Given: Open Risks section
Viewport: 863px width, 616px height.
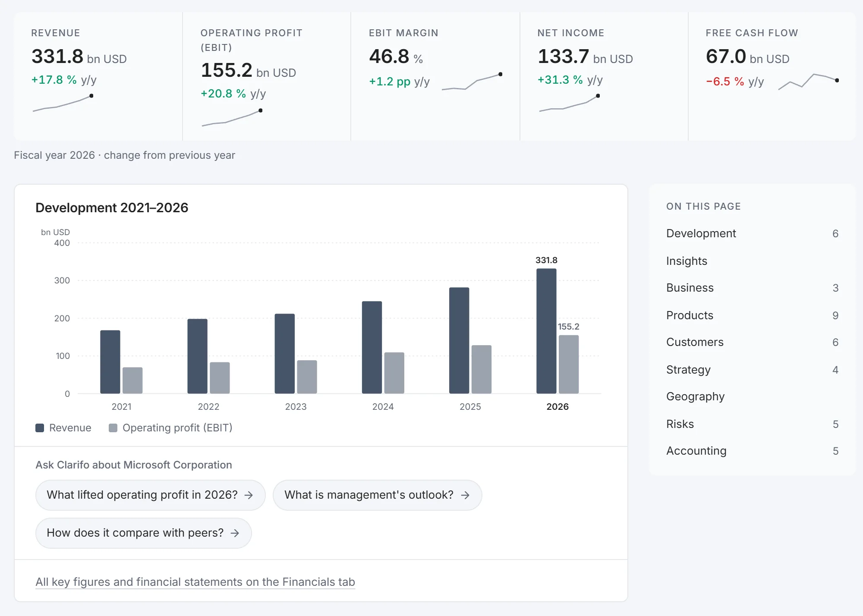Looking at the screenshot, I should 752,424.
